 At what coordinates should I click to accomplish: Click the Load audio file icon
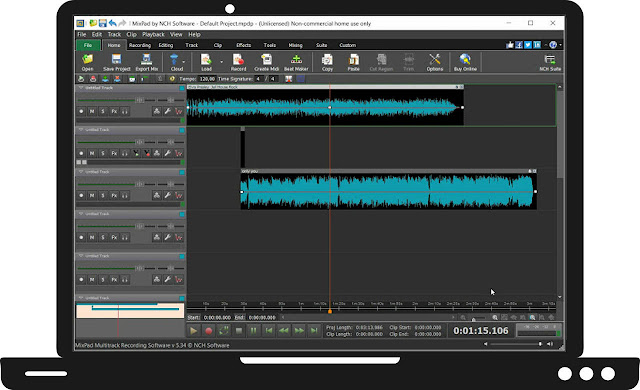point(206,60)
